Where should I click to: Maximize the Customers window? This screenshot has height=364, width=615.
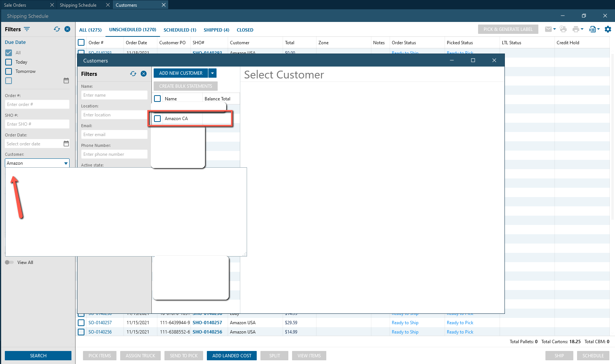point(473,60)
